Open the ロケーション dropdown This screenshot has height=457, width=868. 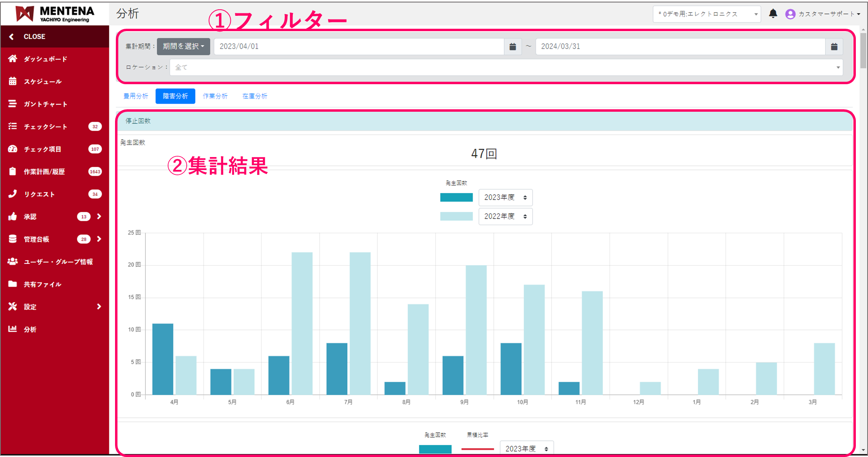coord(506,68)
